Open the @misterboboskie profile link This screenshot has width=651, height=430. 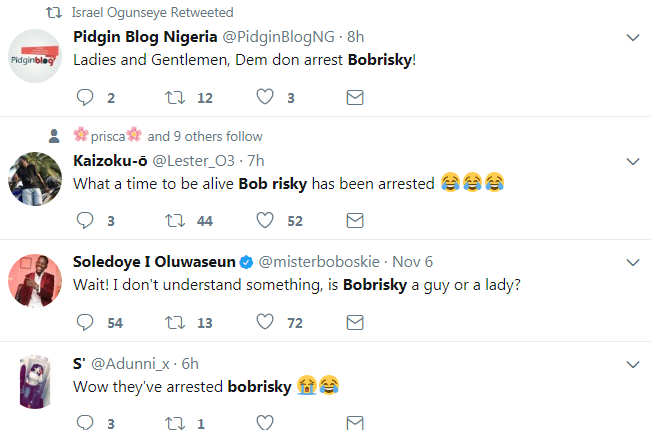(x=326, y=262)
